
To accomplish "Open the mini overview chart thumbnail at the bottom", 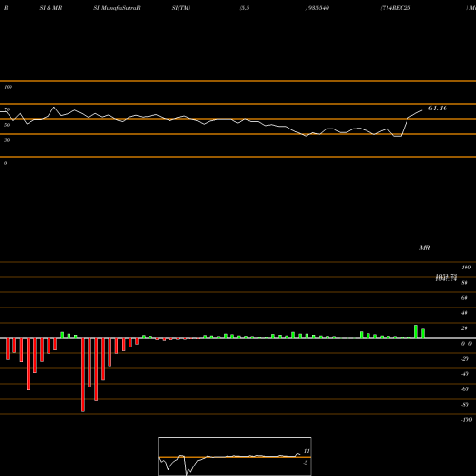I will click(x=235, y=456).
